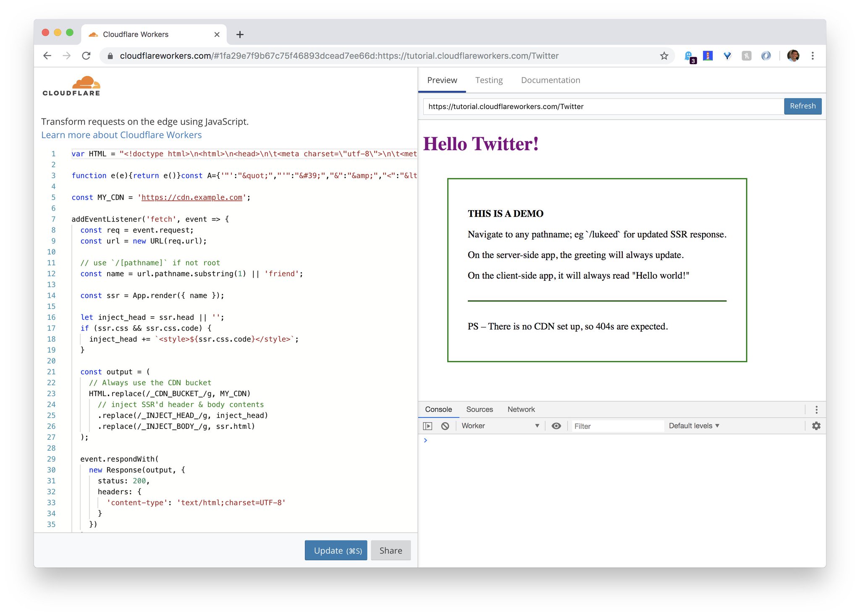Click the Cloudflare logo
Screen dimensions: 860x616
[x=71, y=86]
